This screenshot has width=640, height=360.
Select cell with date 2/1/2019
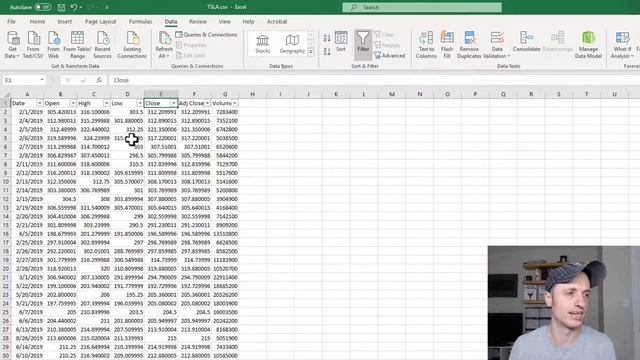pyautogui.click(x=27, y=112)
